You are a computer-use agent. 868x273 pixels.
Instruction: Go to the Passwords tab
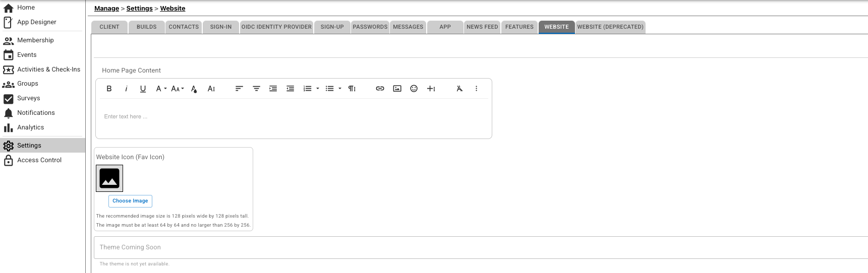click(x=370, y=27)
